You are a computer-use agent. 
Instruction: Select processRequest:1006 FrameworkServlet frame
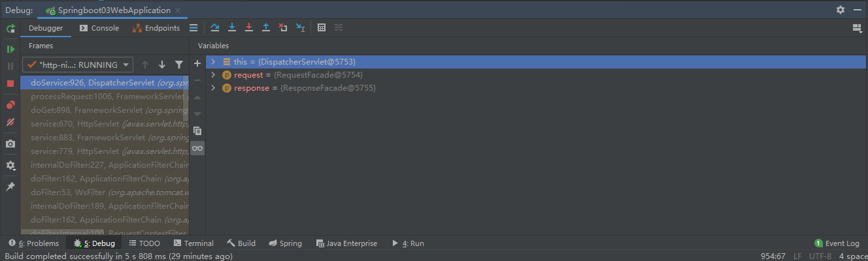tap(105, 97)
